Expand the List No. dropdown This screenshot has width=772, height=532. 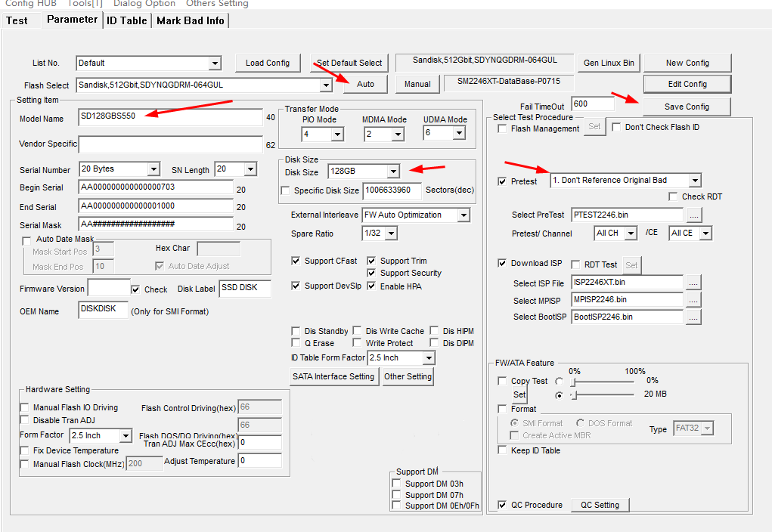215,63
